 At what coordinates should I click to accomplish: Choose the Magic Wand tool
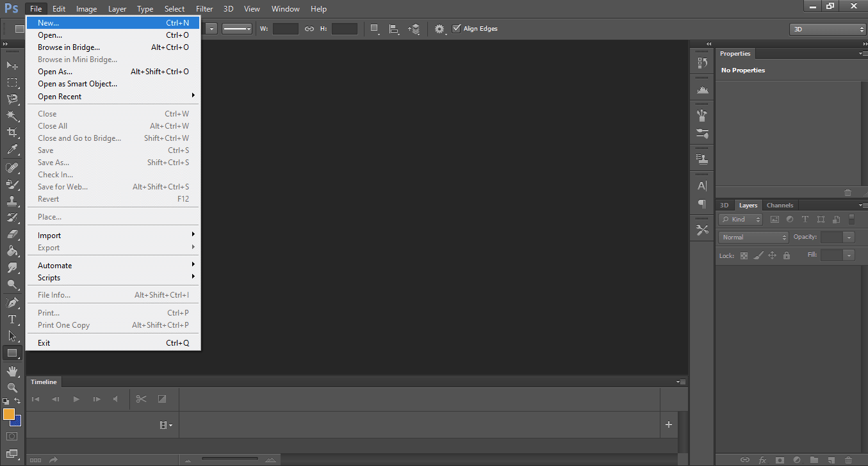12,116
